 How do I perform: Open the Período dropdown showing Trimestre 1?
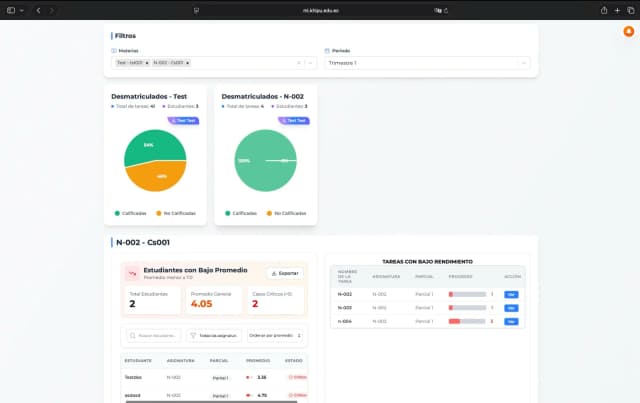click(x=427, y=63)
